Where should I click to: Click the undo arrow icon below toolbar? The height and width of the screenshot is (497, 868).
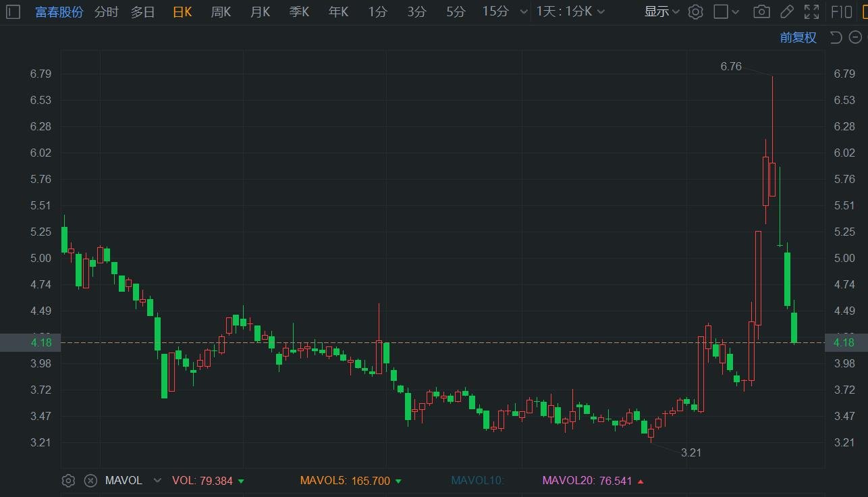(x=836, y=37)
